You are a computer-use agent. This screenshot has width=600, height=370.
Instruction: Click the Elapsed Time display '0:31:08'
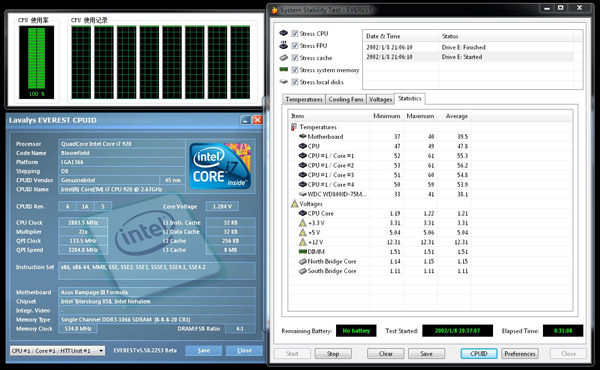pyautogui.click(x=563, y=331)
